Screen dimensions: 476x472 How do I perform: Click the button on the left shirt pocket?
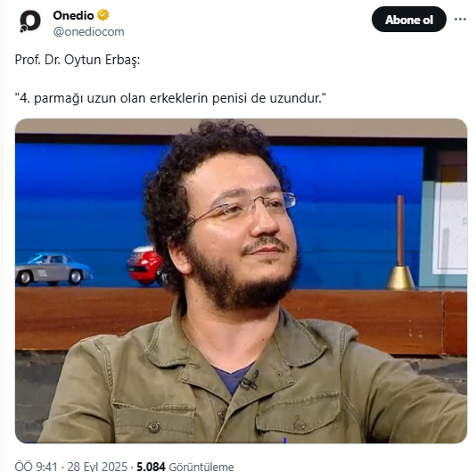pyautogui.click(x=153, y=427)
